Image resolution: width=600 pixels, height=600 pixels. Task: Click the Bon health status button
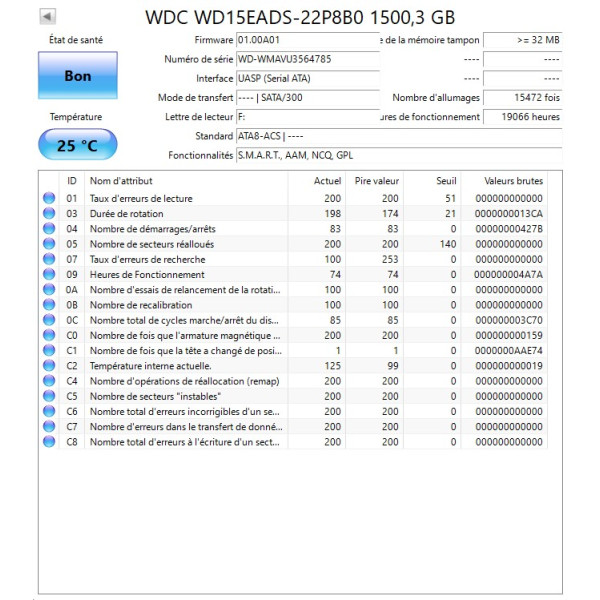78,75
